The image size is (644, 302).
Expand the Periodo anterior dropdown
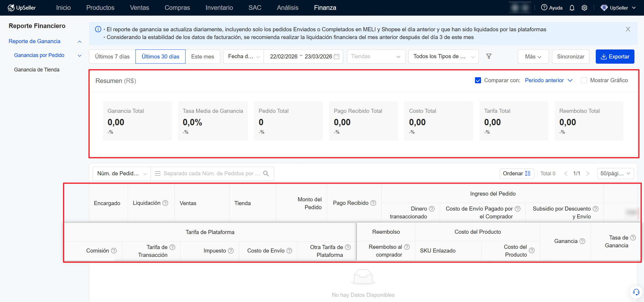point(548,80)
